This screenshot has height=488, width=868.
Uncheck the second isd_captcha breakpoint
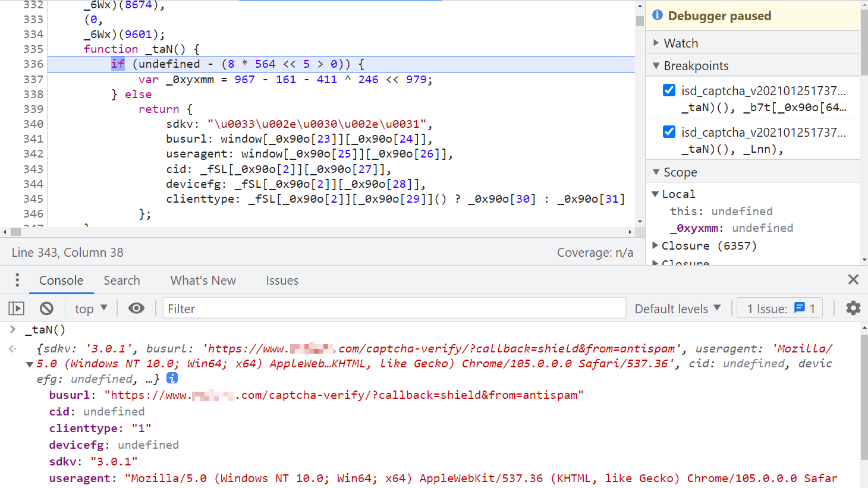click(669, 132)
